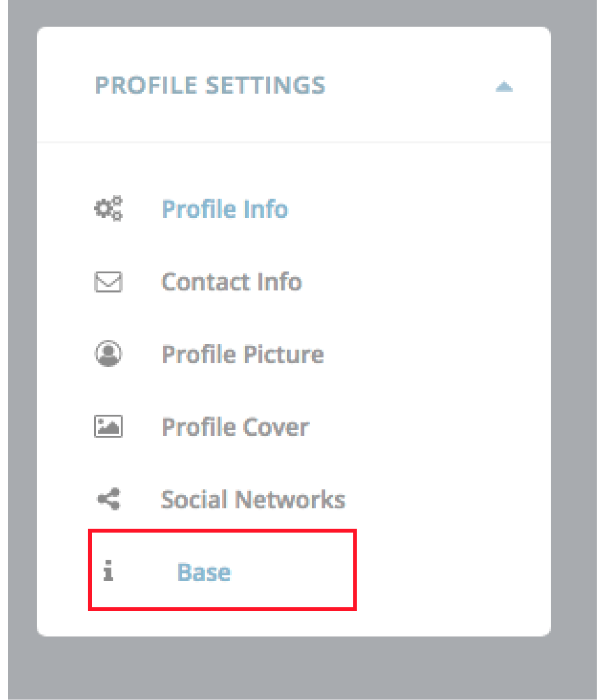Select the user avatar icon for Profile Picture
The width and height of the screenshot is (597, 700).
click(108, 354)
